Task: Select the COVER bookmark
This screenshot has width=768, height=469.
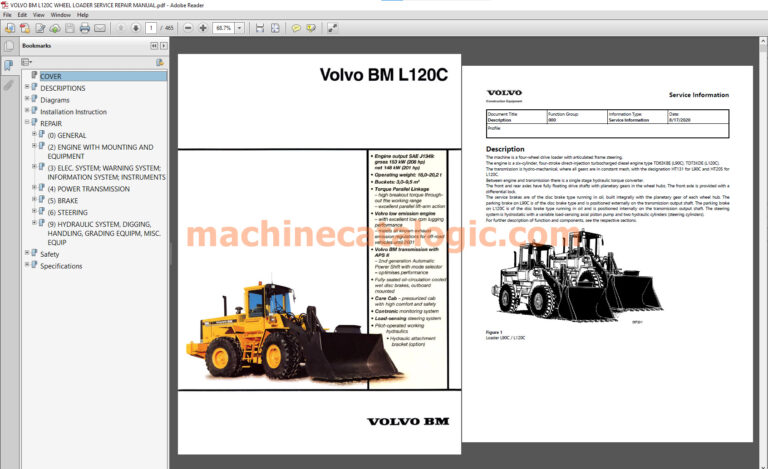Action: [x=51, y=76]
